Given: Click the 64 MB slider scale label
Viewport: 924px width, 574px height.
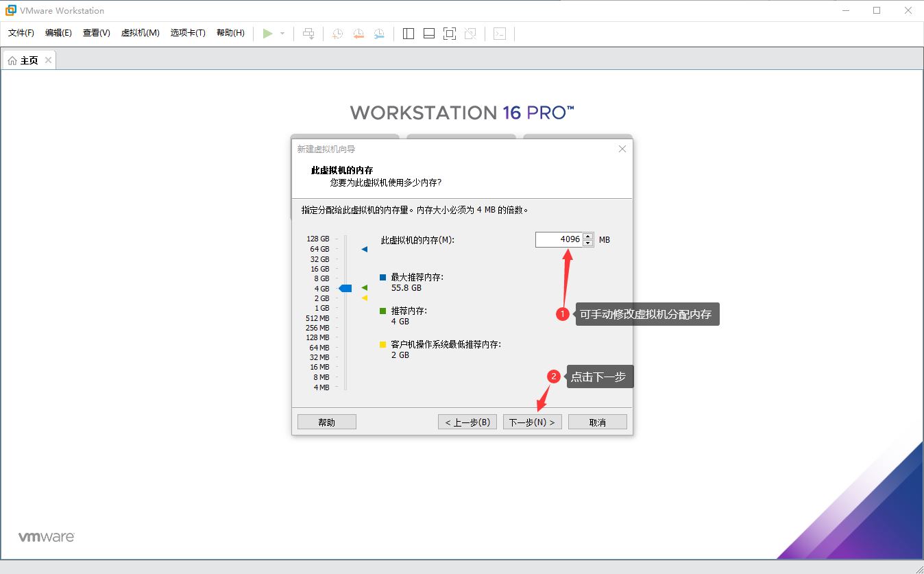Looking at the screenshot, I should click(x=320, y=348).
